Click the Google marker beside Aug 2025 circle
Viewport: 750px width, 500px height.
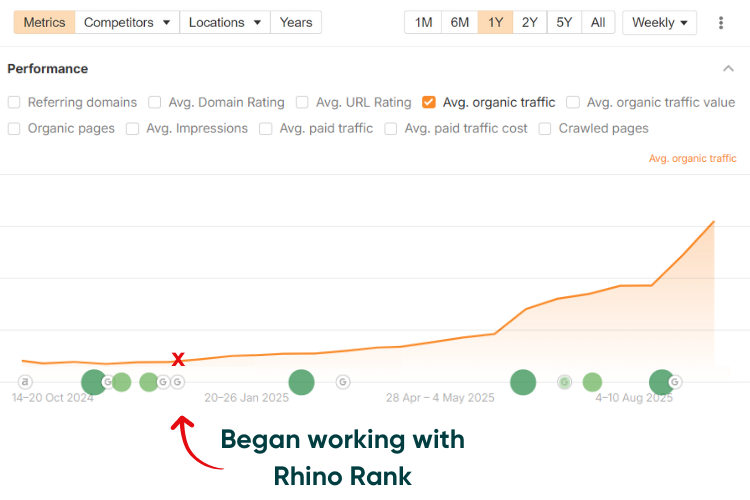tap(675, 382)
